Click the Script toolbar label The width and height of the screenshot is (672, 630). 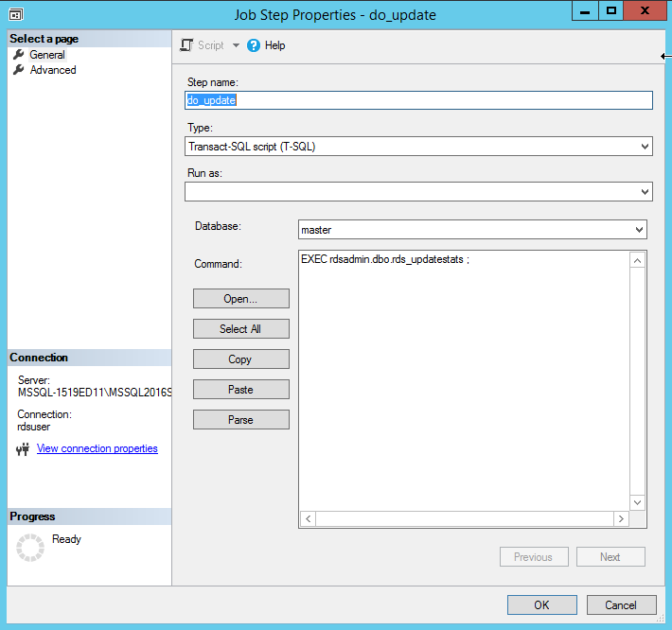(x=211, y=45)
